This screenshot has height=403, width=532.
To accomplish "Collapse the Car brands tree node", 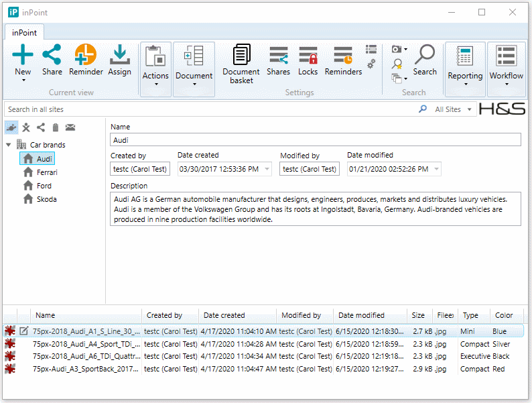I will 8,145.
